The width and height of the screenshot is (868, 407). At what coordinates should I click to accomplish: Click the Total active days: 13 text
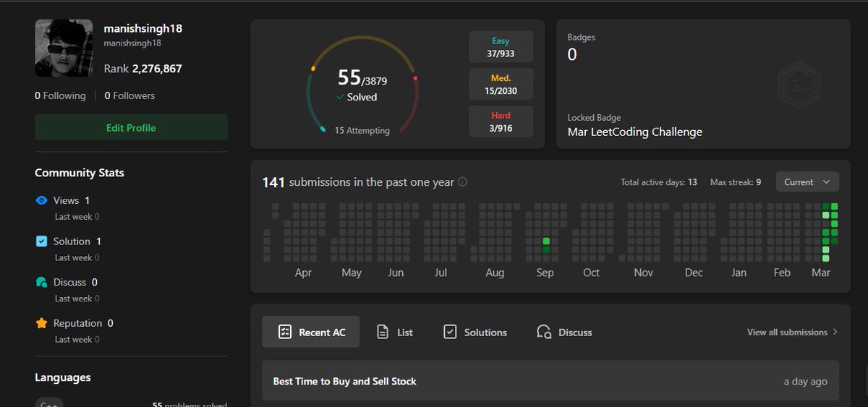tap(659, 182)
